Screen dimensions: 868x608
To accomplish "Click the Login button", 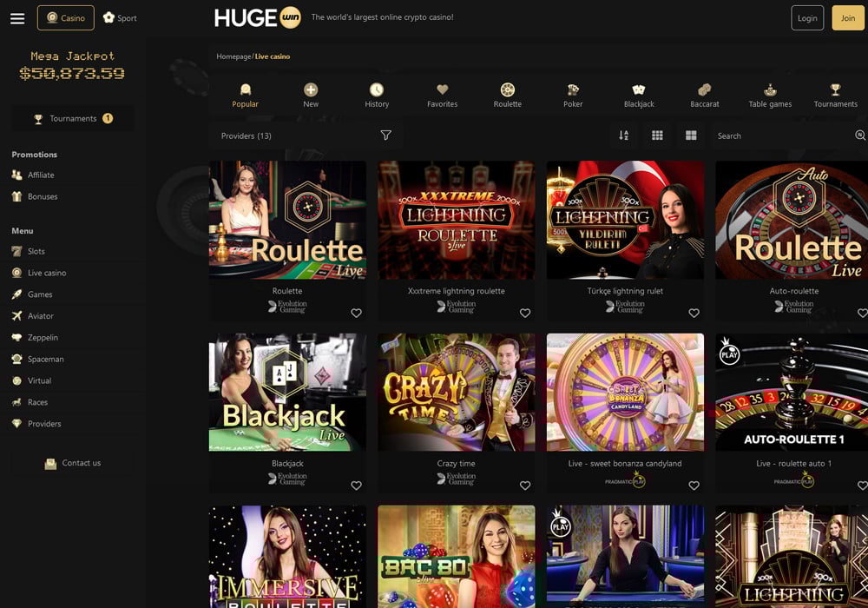I will 807,17.
